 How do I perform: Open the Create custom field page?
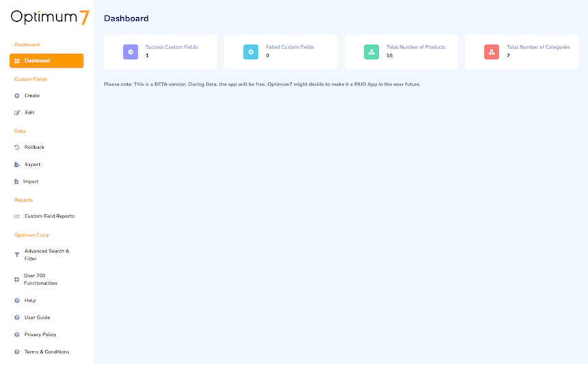tap(32, 96)
